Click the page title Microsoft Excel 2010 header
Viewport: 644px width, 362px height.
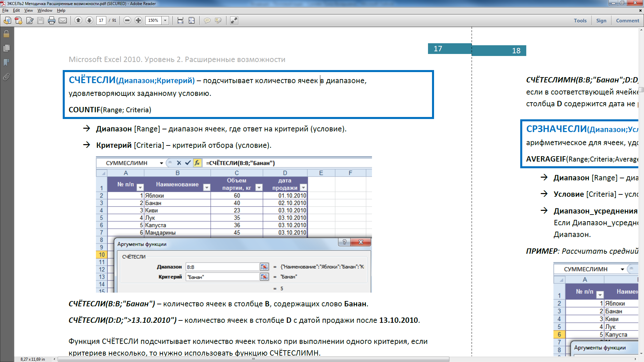[177, 59]
